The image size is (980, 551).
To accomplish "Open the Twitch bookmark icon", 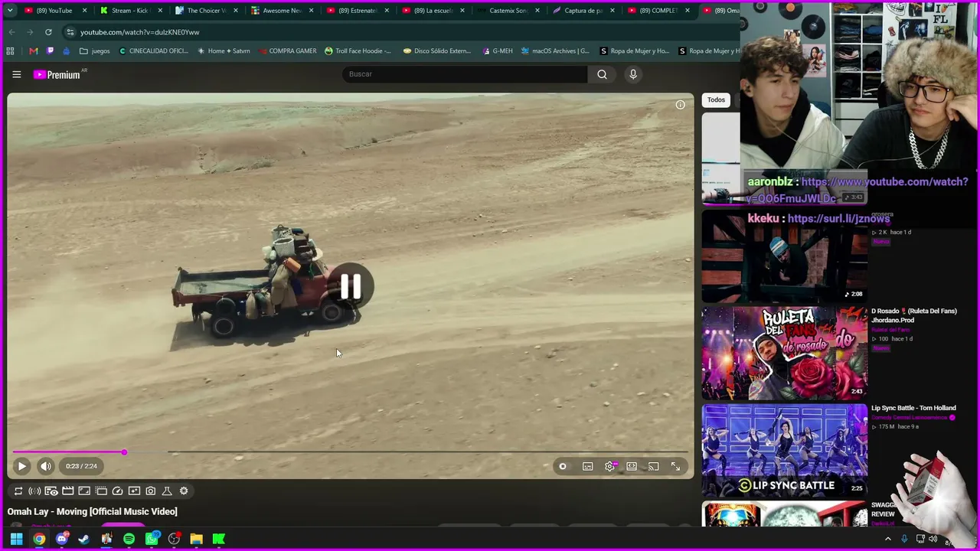I will [50, 51].
